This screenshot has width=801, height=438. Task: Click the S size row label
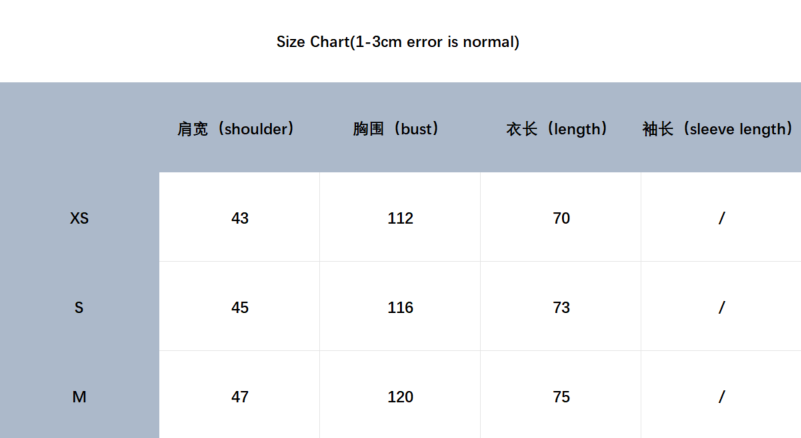point(79,308)
